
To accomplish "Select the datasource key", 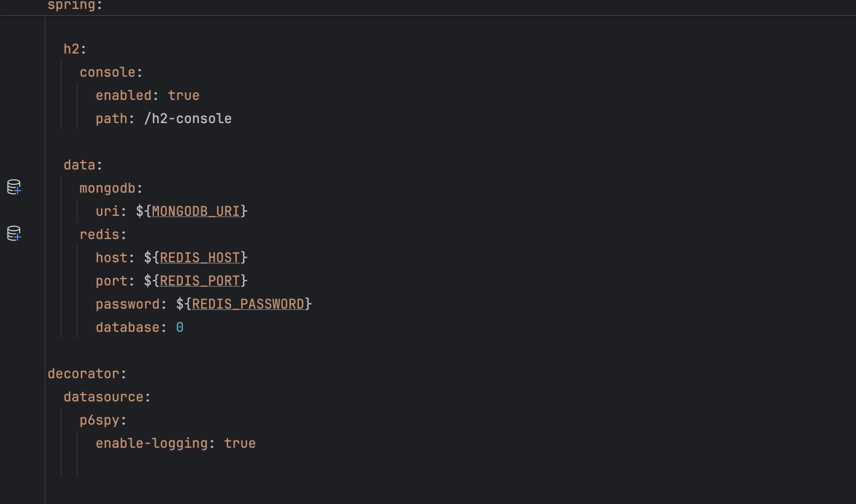I will [104, 397].
